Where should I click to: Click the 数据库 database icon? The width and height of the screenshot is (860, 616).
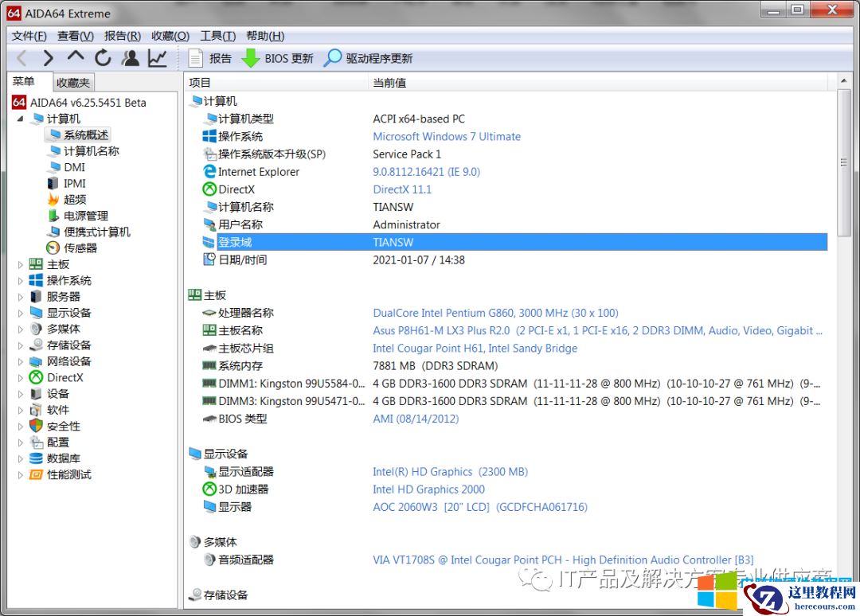click(x=36, y=458)
